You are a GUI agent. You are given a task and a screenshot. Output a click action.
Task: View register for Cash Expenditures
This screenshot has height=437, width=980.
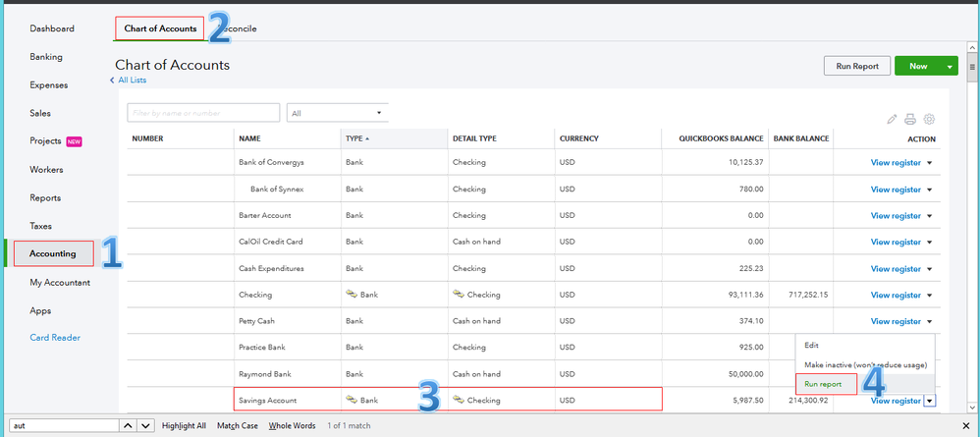(896, 269)
